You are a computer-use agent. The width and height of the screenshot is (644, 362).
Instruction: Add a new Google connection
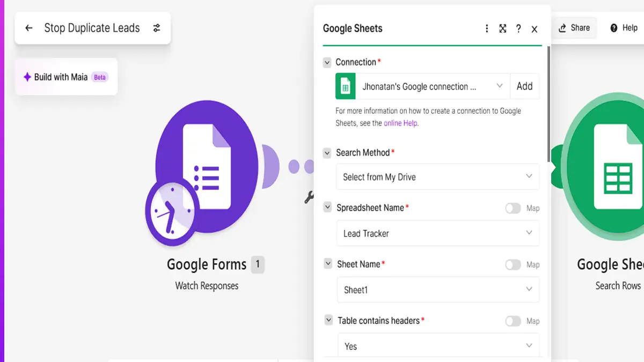point(524,86)
